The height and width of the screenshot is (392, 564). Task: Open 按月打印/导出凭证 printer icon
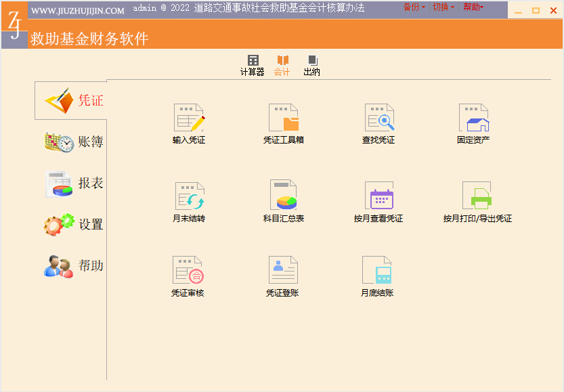[x=477, y=196]
